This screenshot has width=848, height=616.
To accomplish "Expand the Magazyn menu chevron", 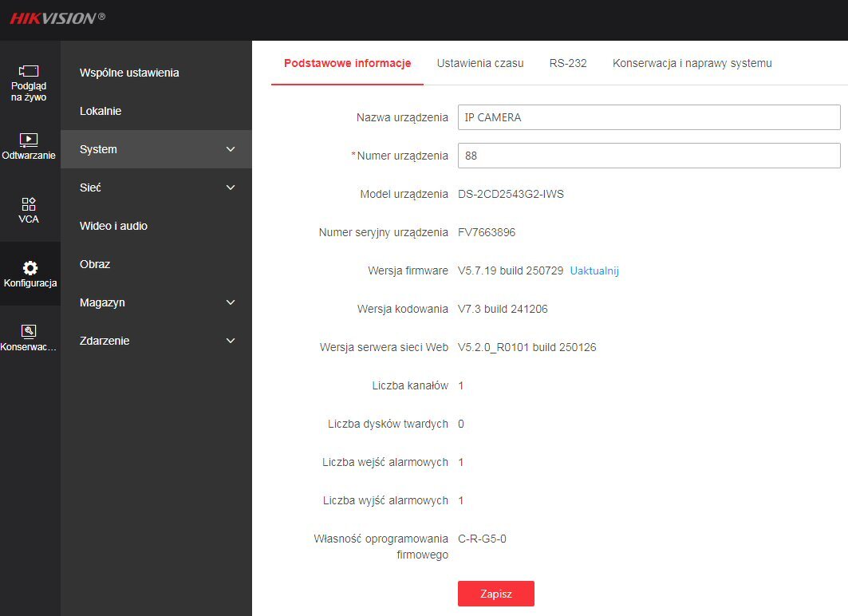I will pyautogui.click(x=231, y=302).
